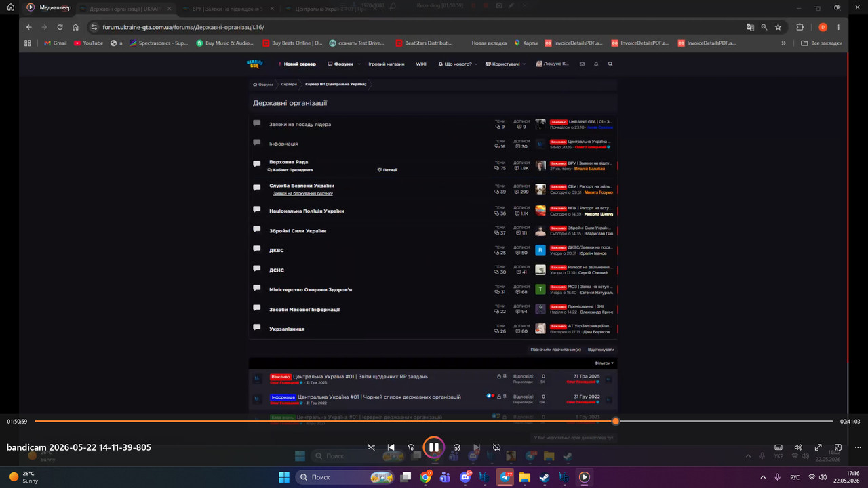This screenshot has width=868, height=488.
Task: Click Ігровий магазин in the recorded page
Action: 387,64
